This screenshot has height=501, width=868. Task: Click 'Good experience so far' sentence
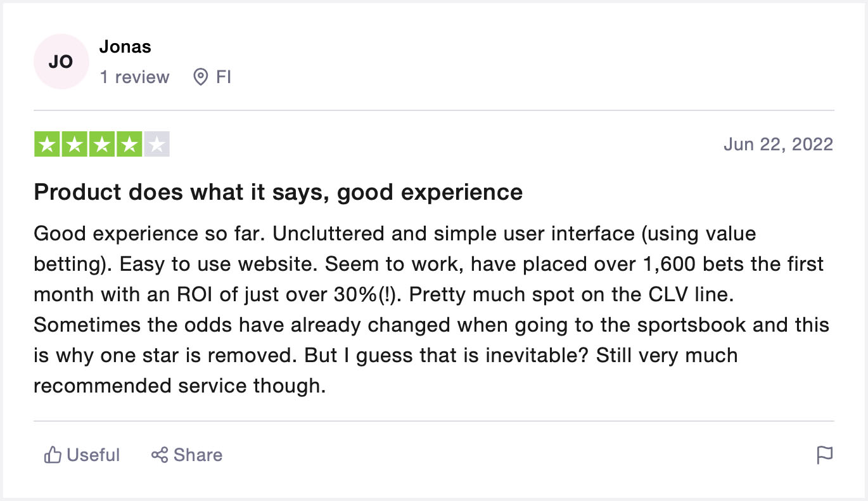pyautogui.click(x=150, y=233)
